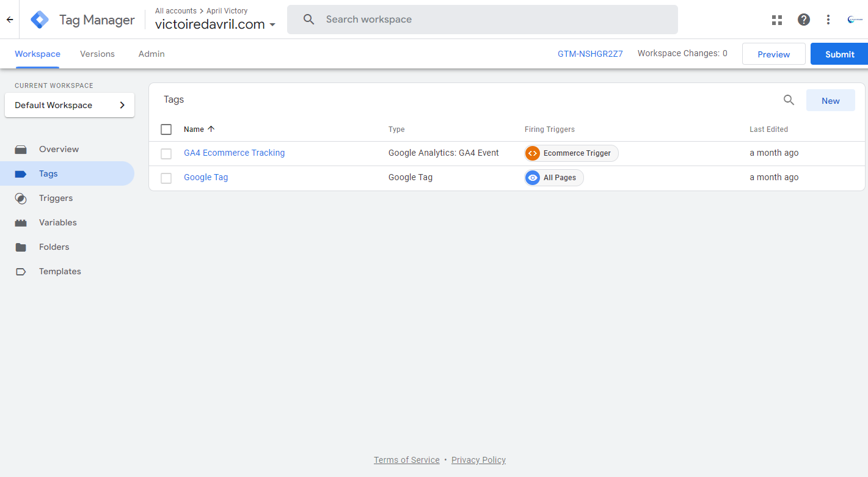The height and width of the screenshot is (477, 868).
Task: Open Overview in the sidebar
Action: point(67,149)
